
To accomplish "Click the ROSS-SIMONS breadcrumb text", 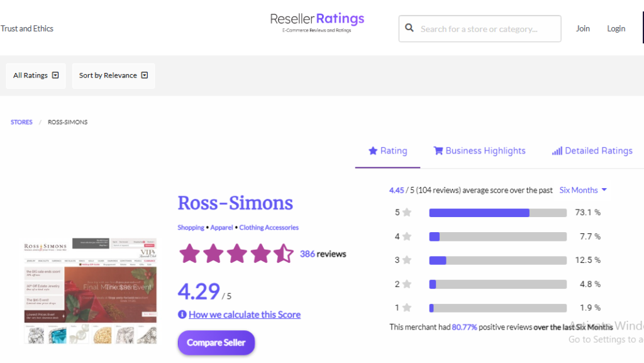I will 67,122.
